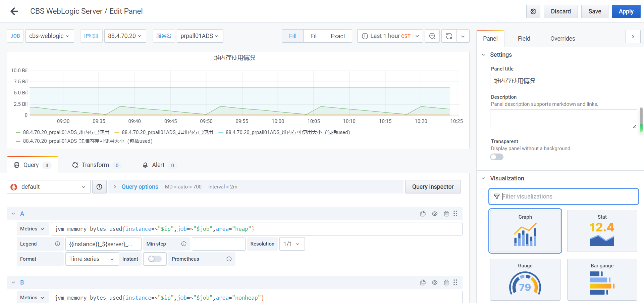Toggle the Transparent panel switch

(x=497, y=157)
